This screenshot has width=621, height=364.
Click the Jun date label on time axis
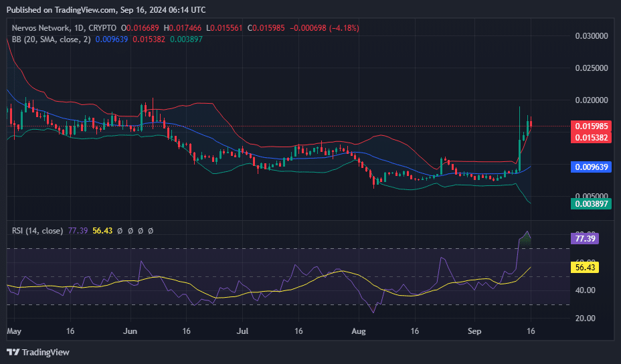click(x=130, y=331)
